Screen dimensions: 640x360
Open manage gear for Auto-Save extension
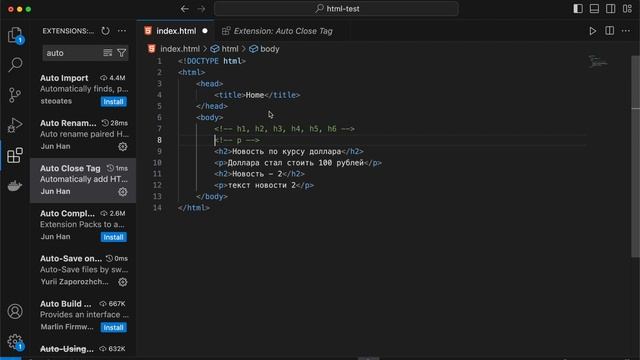click(x=122, y=282)
